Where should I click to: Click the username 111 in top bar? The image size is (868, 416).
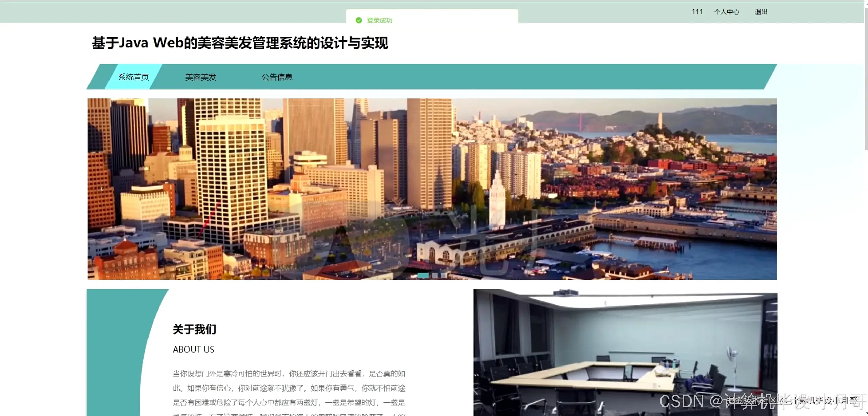697,12
